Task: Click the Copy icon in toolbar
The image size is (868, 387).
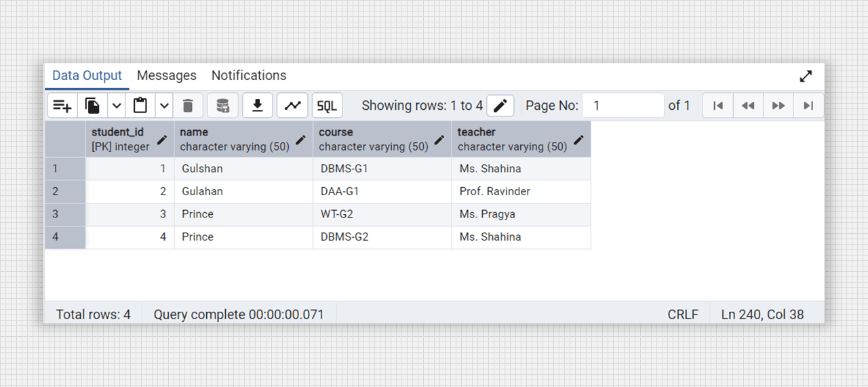Action: pyautogui.click(x=92, y=106)
